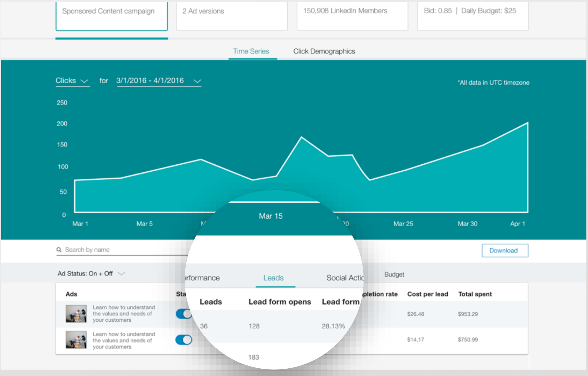588x376 pixels.
Task: Click the magnifier icon beside Search by name
Action: point(59,250)
